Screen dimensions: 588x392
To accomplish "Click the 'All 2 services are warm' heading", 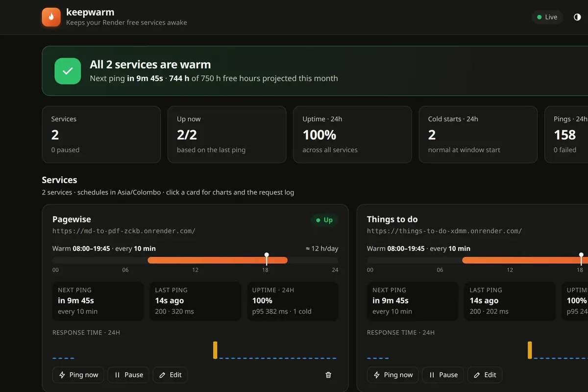I will [x=150, y=65].
